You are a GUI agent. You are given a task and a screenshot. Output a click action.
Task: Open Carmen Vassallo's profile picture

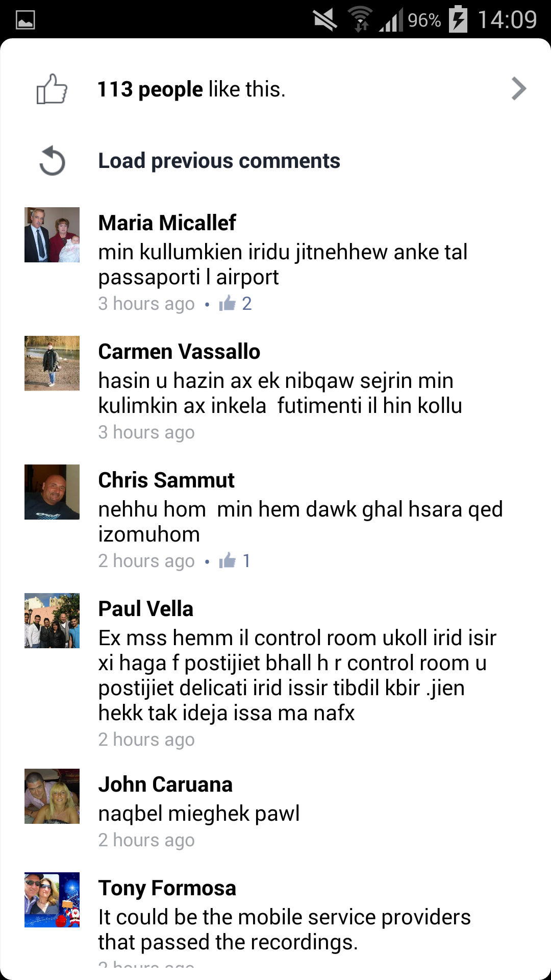(x=52, y=363)
